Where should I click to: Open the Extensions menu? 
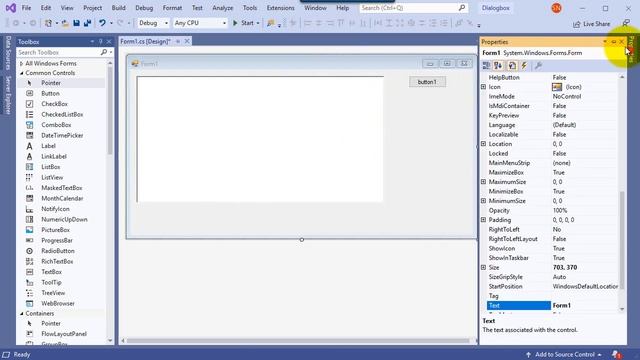tap(280, 8)
